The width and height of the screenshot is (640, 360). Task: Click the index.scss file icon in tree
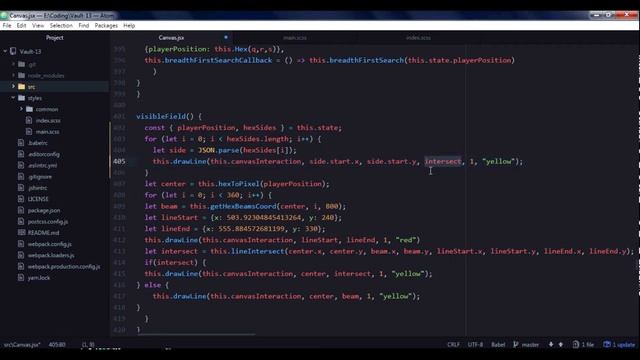point(29,120)
